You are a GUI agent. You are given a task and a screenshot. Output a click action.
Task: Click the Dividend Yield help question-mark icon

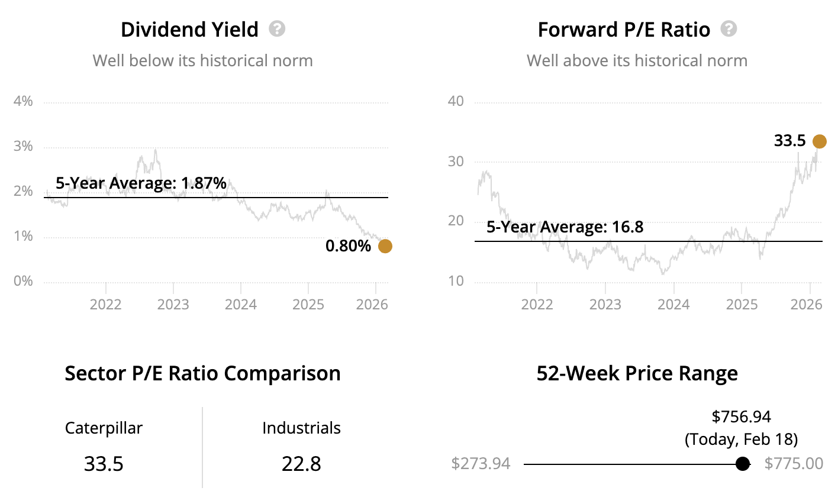[277, 28]
